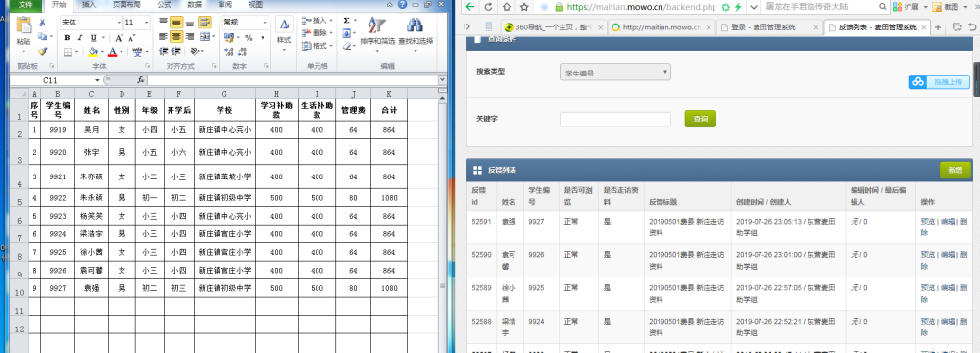Toggle Bold formatting in Excel
980x353 pixels.
coord(66,37)
